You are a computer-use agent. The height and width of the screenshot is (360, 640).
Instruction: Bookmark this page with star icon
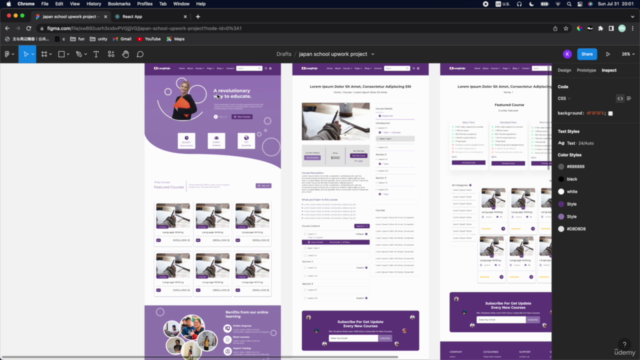(x=566, y=29)
